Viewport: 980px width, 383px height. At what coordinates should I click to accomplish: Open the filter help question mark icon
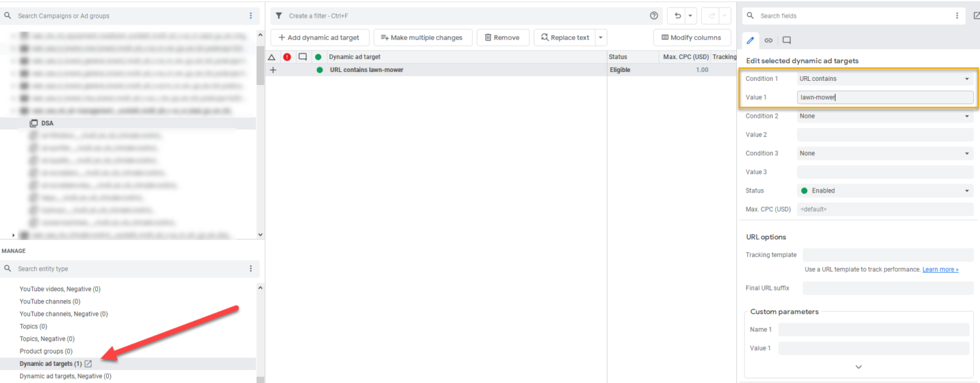pyautogui.click(x=654, y=16)
